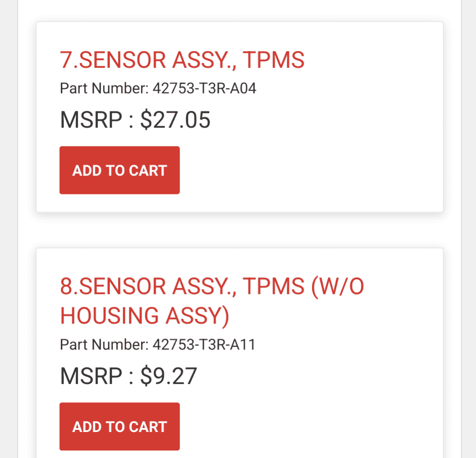Click the ADD TO CART button for part 42753-T3R-A04
This screenshot has height=458, width=476.
(119, 170)
